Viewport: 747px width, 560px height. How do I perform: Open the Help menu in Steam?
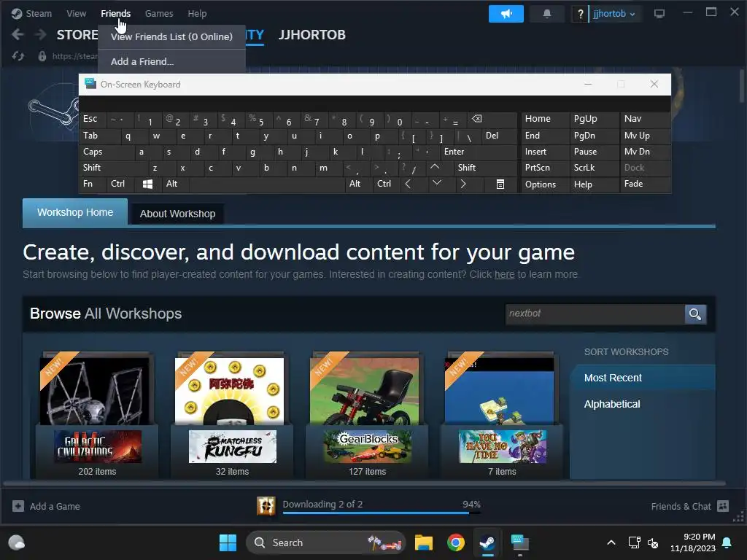(197, 14)
